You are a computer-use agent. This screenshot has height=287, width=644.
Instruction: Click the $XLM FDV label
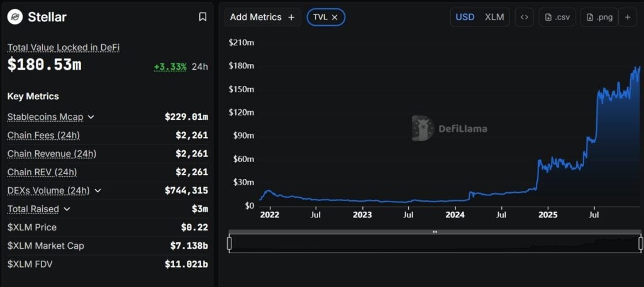tap(30, 264)
